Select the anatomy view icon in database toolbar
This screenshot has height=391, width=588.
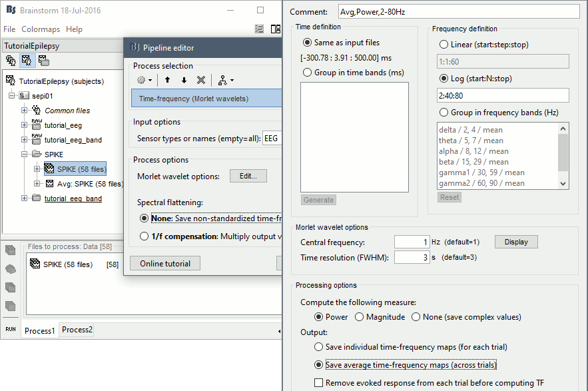point(11,61)
